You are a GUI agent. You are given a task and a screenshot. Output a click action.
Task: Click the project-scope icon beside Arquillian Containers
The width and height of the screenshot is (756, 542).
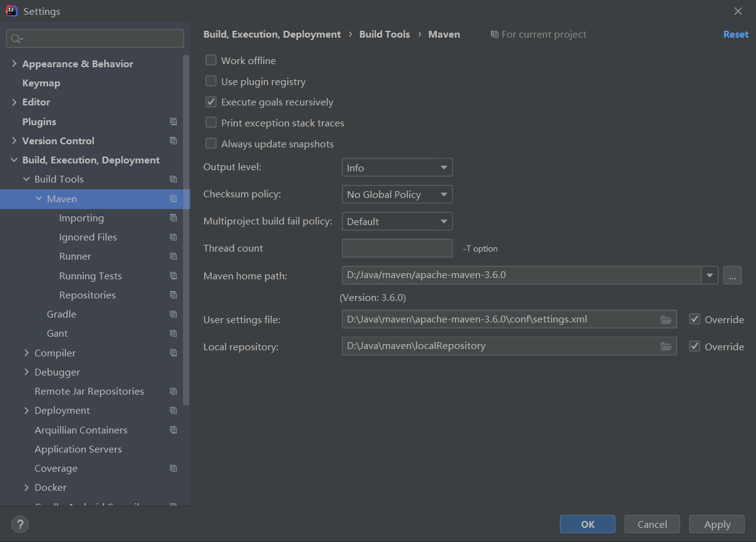click(174, 430)
